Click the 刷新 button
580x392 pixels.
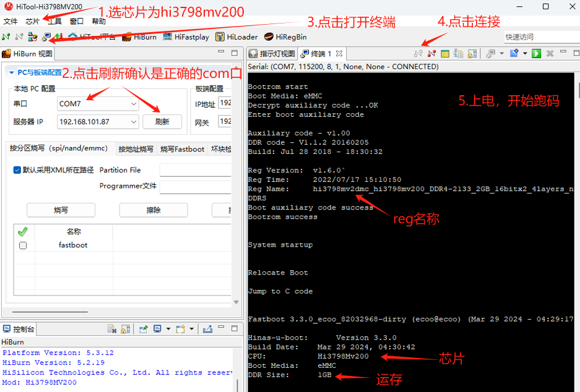click(x=162, y=122)
